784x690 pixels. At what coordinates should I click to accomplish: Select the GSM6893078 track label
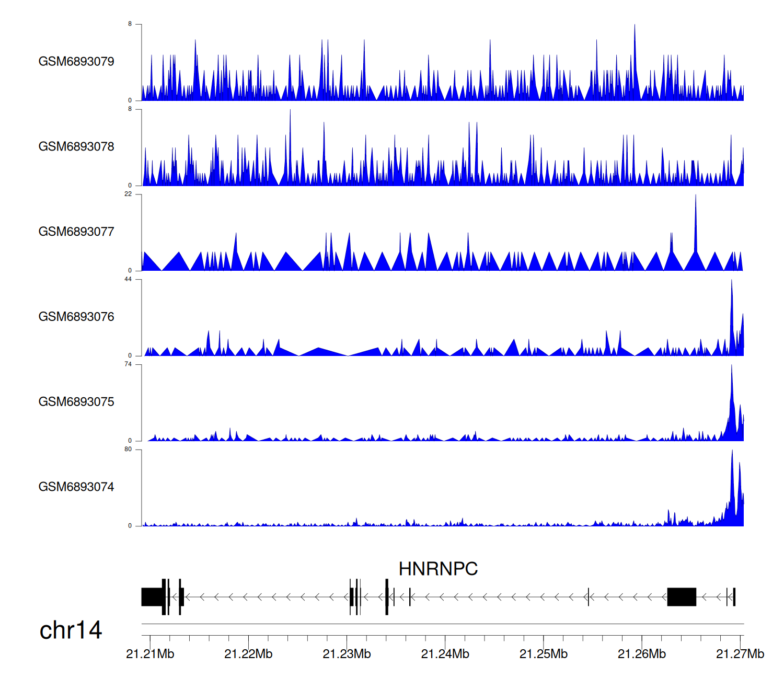click(x=76, y=147)
